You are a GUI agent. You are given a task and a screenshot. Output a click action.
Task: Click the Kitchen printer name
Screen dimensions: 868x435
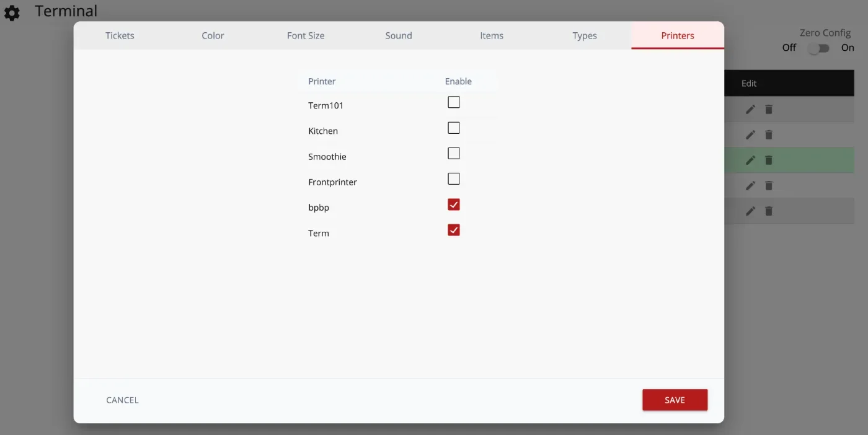coord(323,131)
